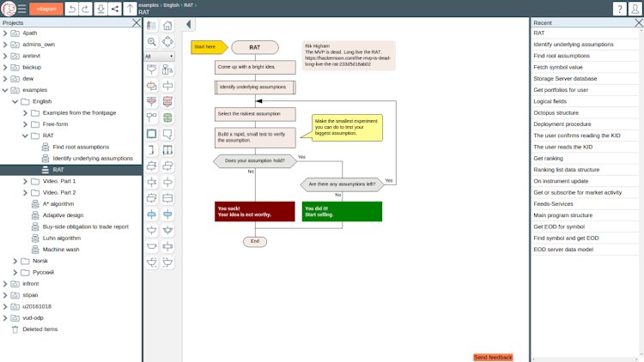Open the 'All' icon filter dropdown

pyautogui.click(x=160, y=57)
